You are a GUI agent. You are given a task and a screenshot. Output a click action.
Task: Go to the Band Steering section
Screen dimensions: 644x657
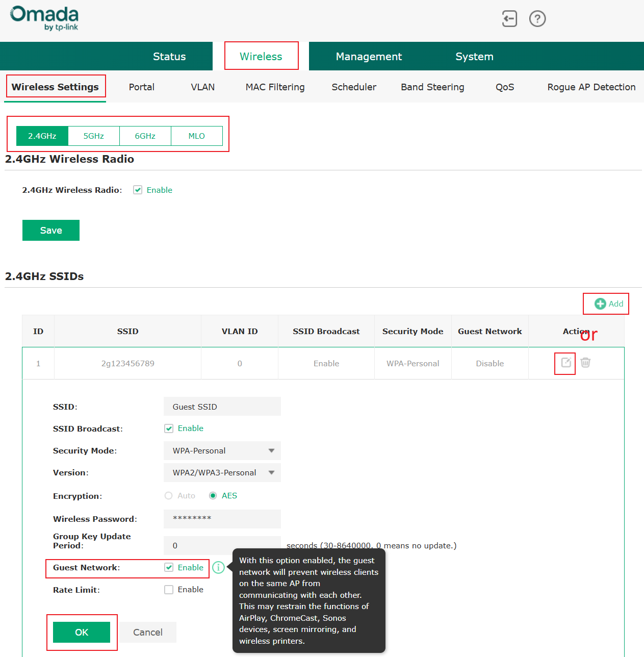pos(432,87)
